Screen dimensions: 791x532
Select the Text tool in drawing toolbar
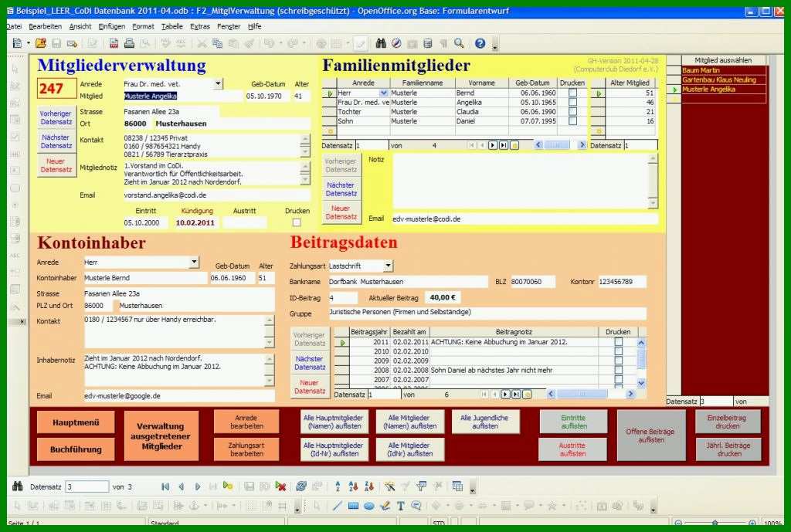[x=401, y=506]
